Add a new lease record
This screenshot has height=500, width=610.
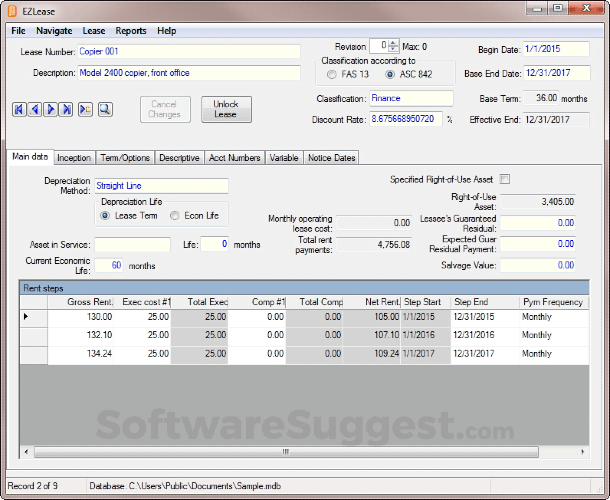click(x=85, y=110)
